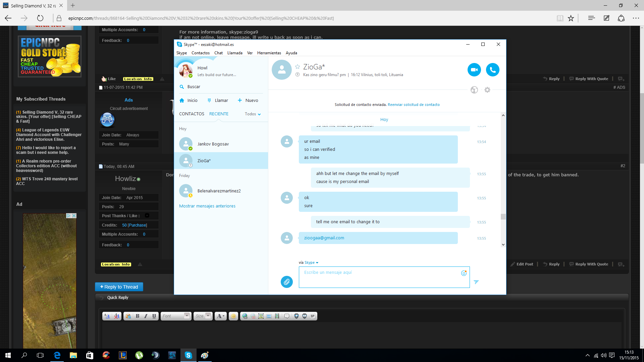
Task: Open the Ver menu
Action: [x=250, y=53]
